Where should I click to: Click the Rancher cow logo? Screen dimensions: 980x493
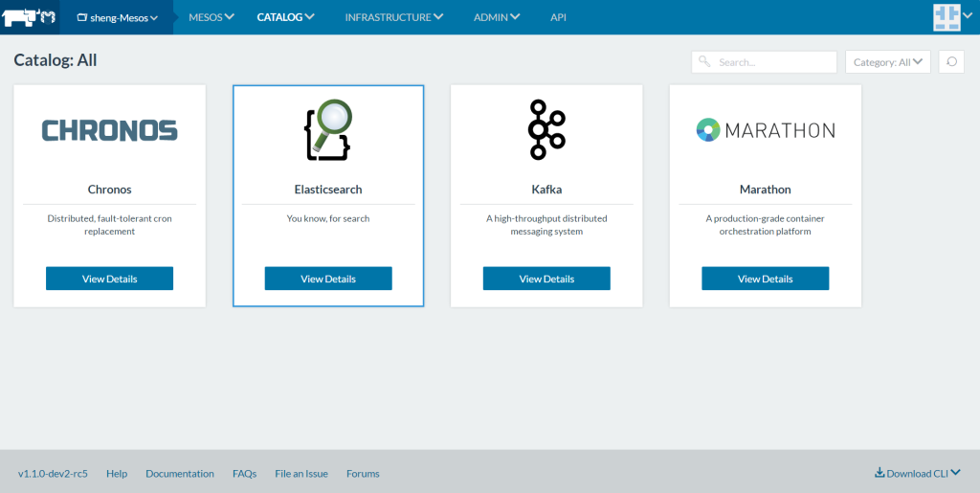pos(30,17)
